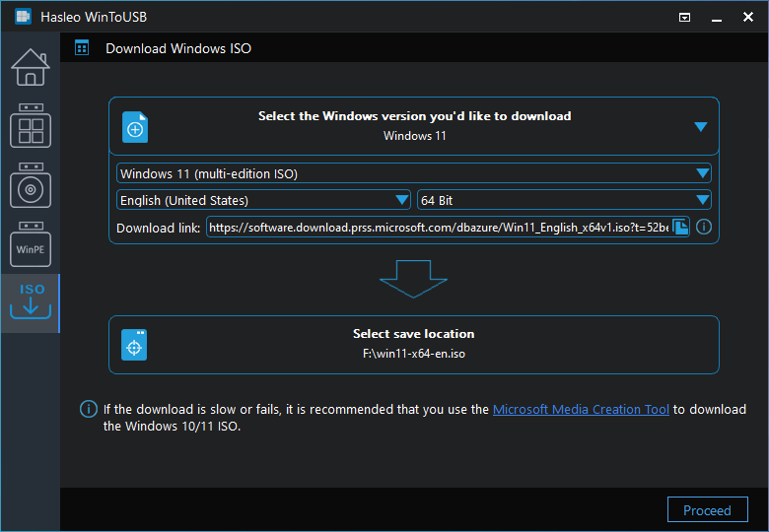Open the Home page from sidebar
This screenshot has width=769, height=532.
(x=31, y=68)
